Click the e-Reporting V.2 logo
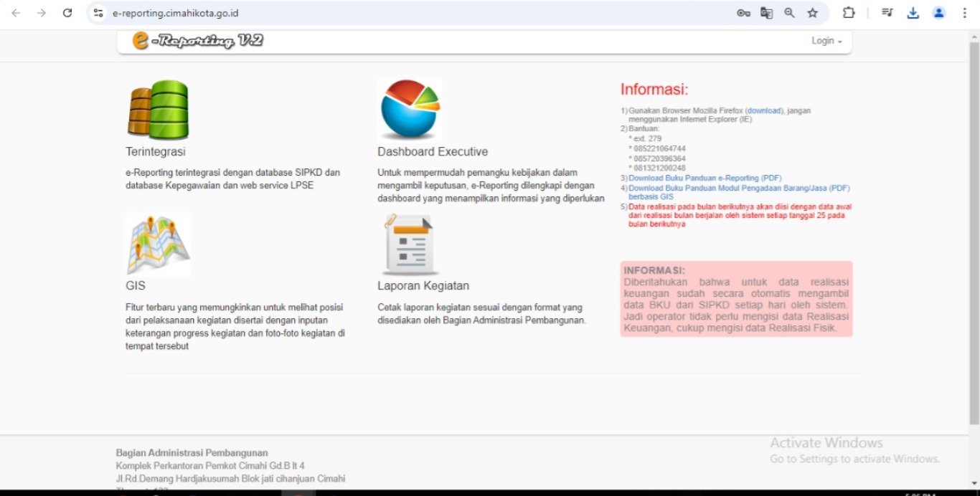The image size is (980, 496). (198, 41)
